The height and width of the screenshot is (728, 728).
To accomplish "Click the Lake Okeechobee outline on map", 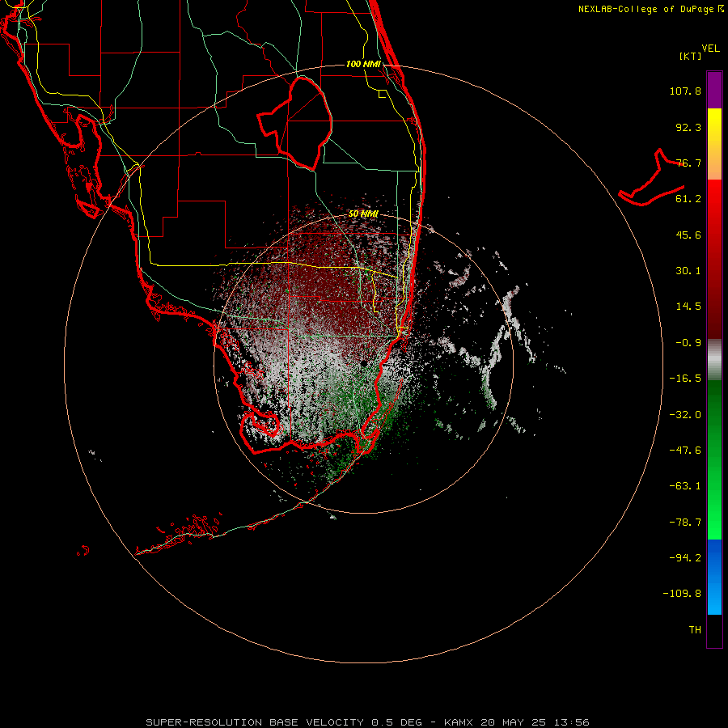I will (294, 123).
